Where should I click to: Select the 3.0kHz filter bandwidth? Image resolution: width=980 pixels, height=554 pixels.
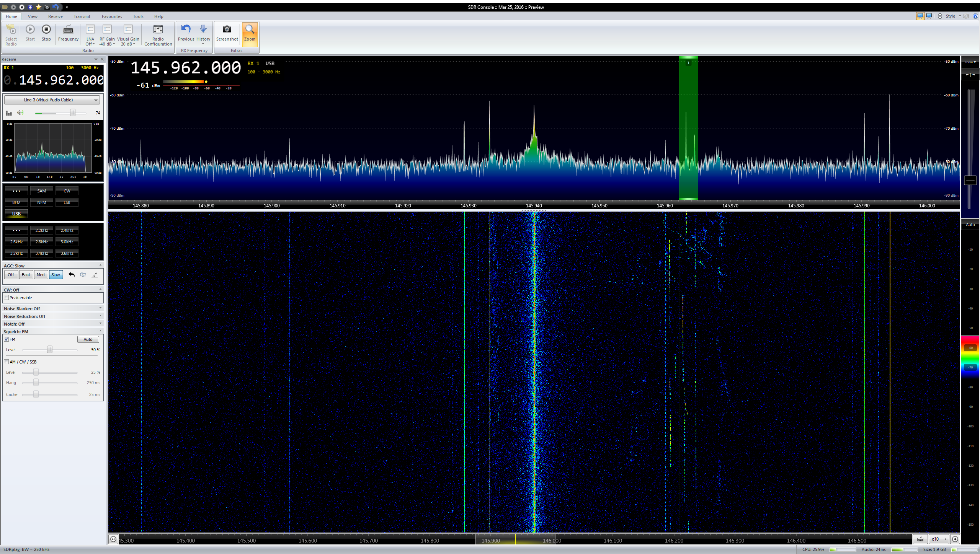point(67,241)
